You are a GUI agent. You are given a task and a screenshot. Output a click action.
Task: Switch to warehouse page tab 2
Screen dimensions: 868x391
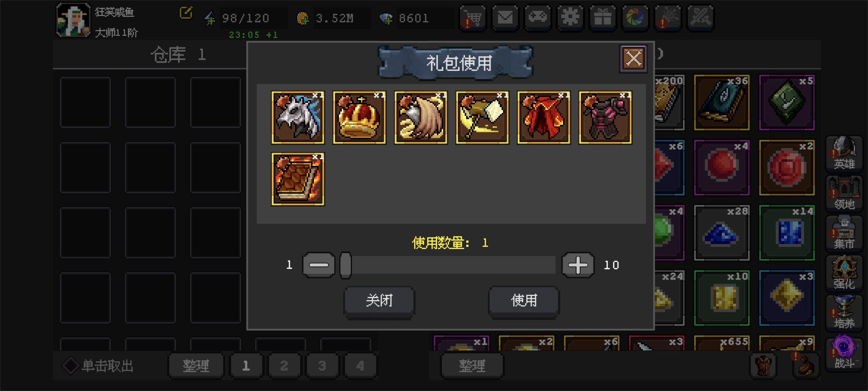[x=284, y=366]
